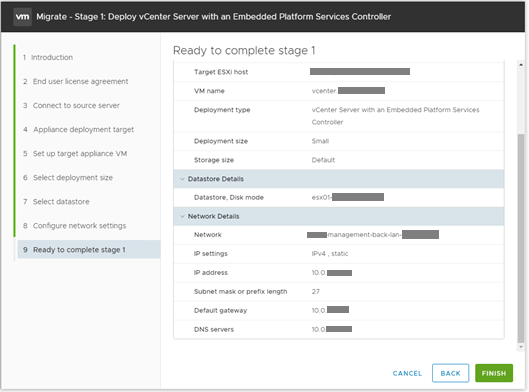
Task: Click the vCenter Server with Embedded Platform Services value
Action: point(395,116)
